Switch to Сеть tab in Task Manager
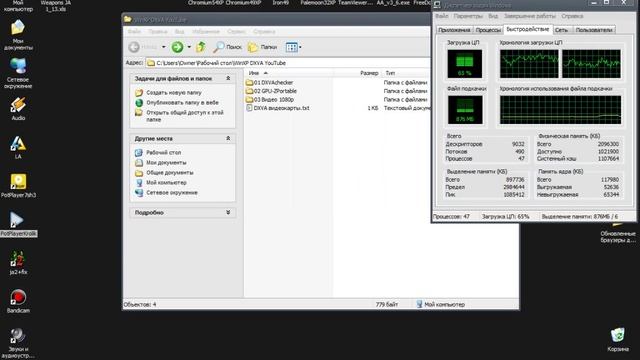This screenshot has width=640, height=360. (562, 30)
